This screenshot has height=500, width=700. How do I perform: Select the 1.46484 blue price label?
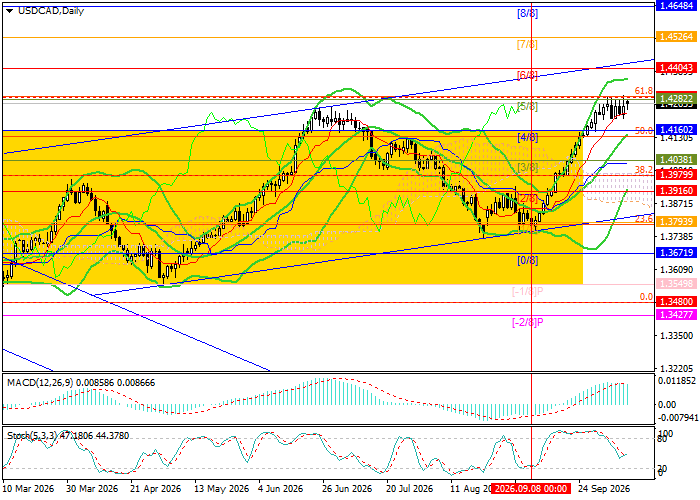point(676,6)
